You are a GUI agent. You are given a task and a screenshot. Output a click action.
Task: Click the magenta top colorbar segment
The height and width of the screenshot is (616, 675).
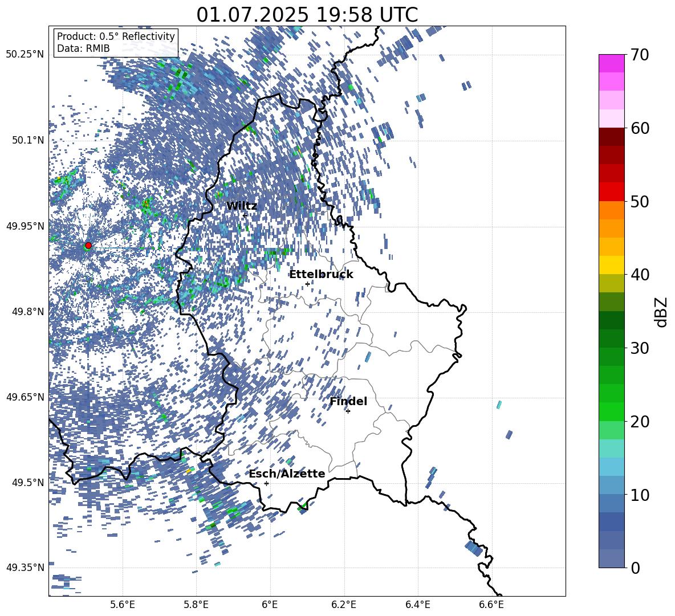coord(611,63)
